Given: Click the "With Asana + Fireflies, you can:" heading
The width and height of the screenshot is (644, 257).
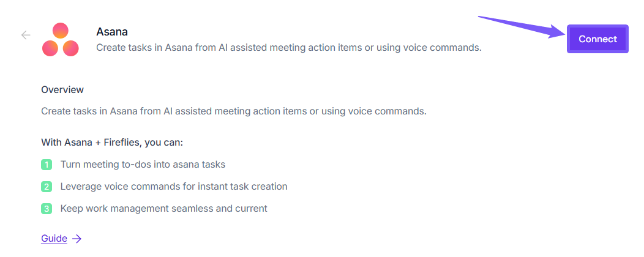Looking at the screenshot, I should 112,143.
